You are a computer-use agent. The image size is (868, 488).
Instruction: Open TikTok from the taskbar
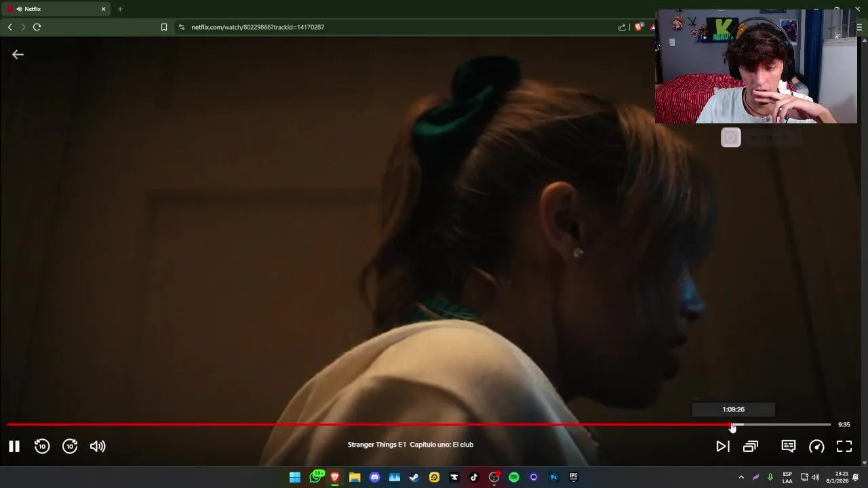click(x=474, y=477)
